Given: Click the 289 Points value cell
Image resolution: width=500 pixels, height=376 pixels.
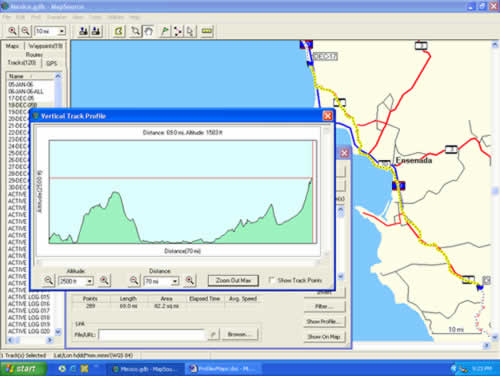Looking at the screenshot, I should (90, 306).
